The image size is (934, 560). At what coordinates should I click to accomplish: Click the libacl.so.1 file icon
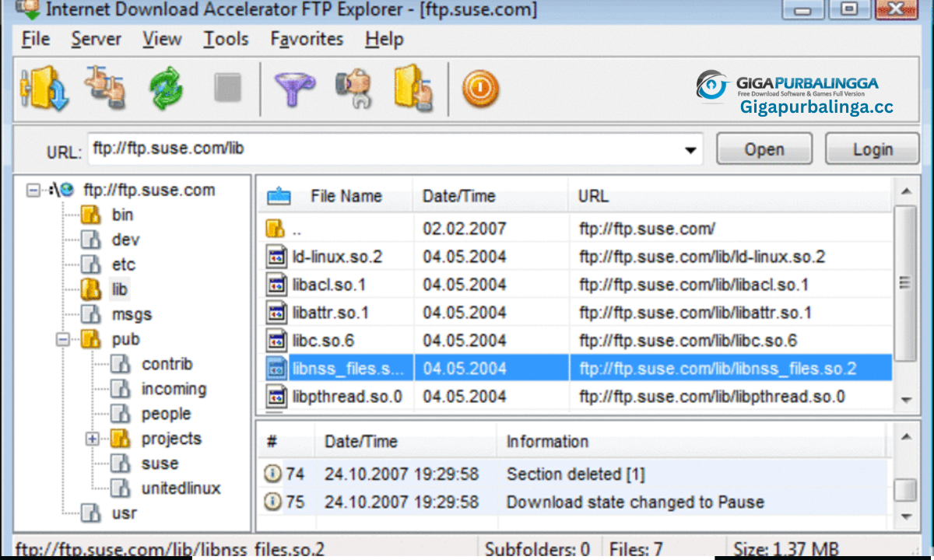coord(276,285)
